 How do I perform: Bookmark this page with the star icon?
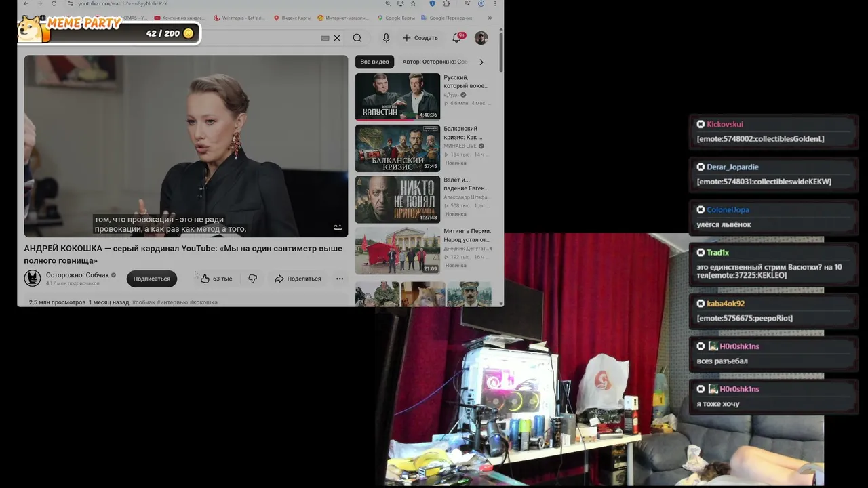[x=413, y=4]
